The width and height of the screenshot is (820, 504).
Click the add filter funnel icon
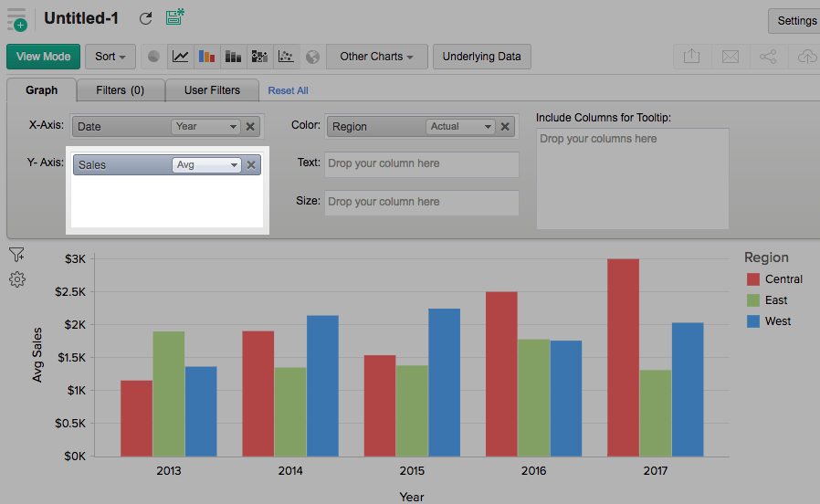(17, 255)
